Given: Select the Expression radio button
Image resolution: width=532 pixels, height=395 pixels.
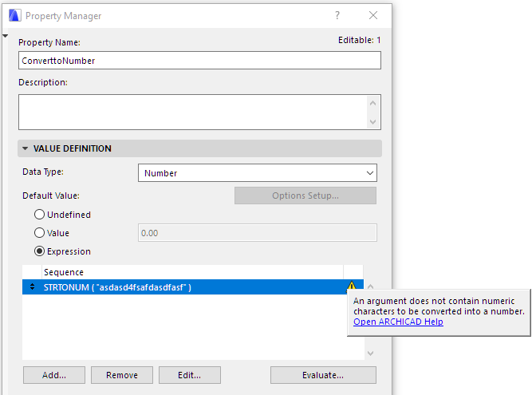Looking at the screenshot, I should (x=39, y=251).
